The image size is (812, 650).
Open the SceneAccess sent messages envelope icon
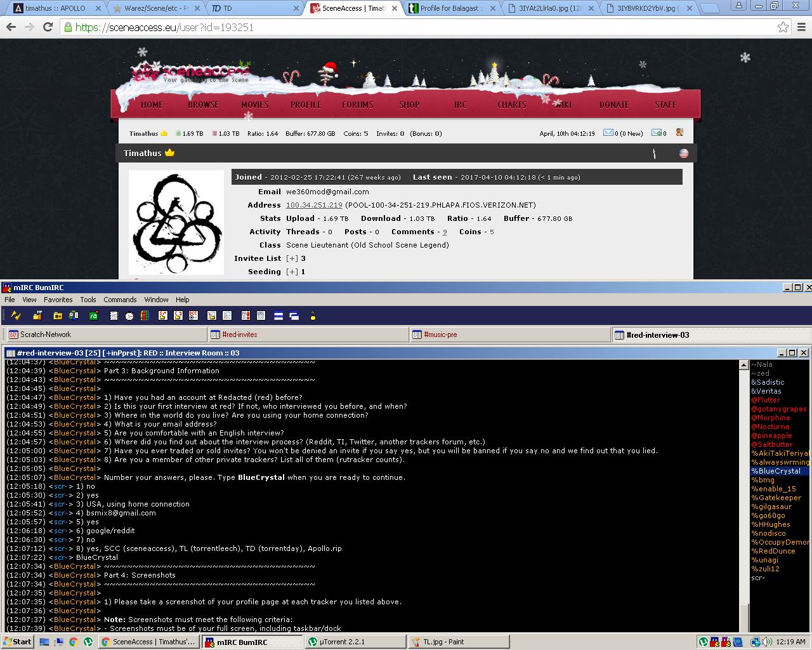click(657, 133)
